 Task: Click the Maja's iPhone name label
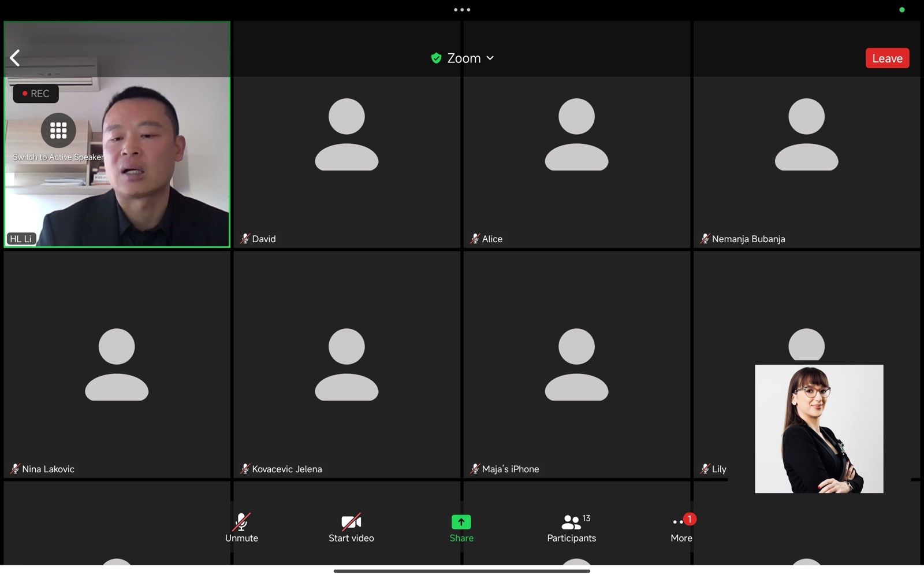tap(511, 469)
